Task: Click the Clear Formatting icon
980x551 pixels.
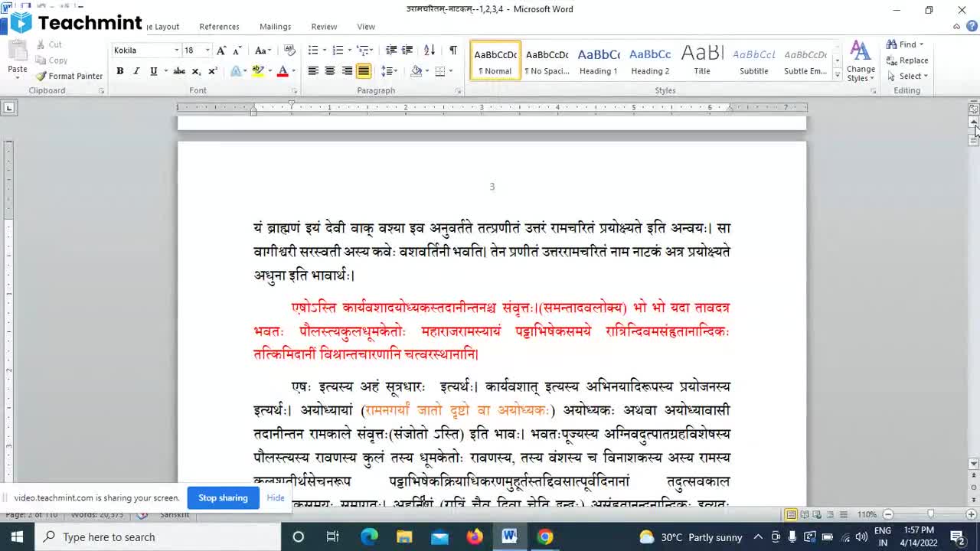Action: point(289,51)
